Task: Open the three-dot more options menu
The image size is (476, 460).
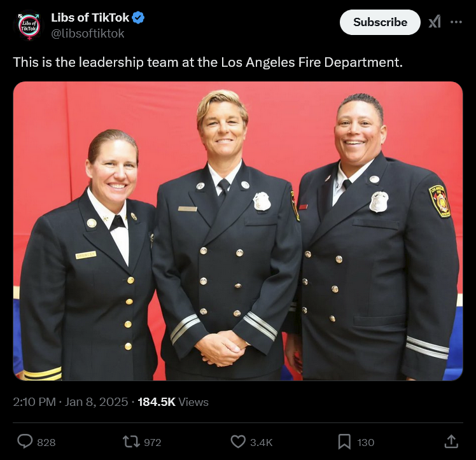Action: pos(456,22)
